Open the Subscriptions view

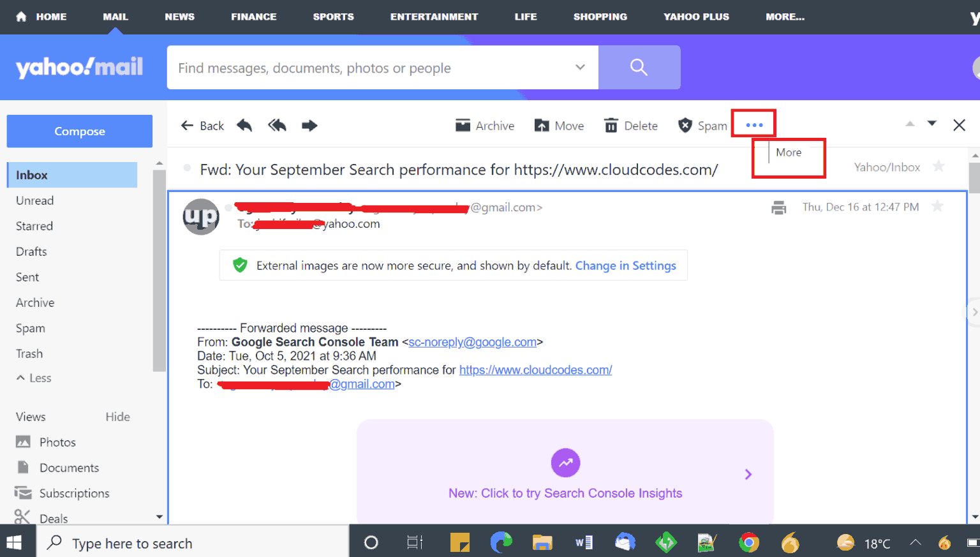point(62,493)
